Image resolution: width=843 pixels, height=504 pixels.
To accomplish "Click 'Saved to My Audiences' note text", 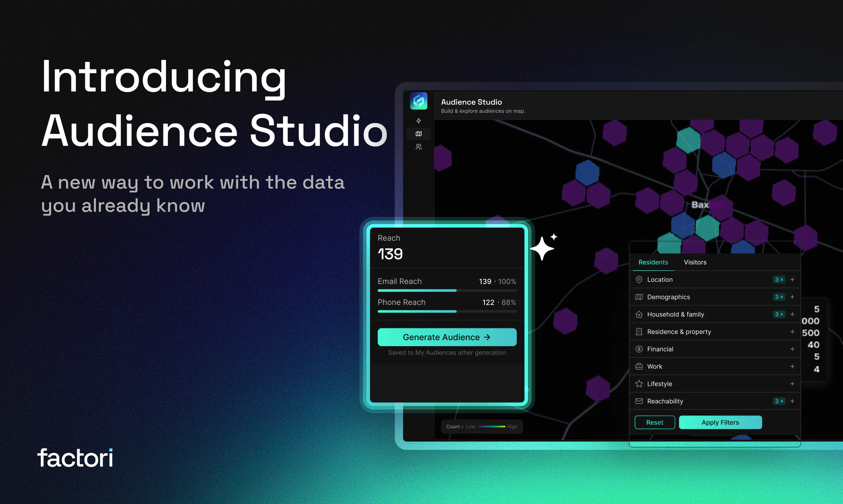I will coord(447,352).
